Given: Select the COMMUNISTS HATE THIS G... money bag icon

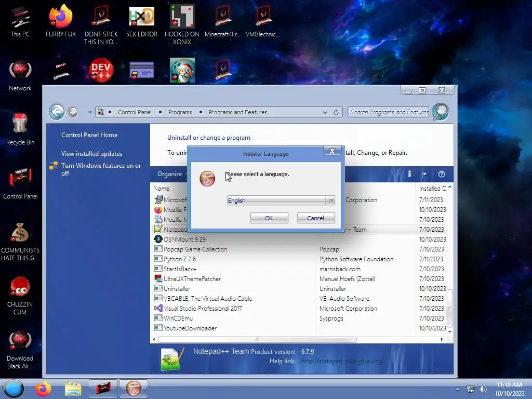Looking at the screenshot, I should 20,242.
